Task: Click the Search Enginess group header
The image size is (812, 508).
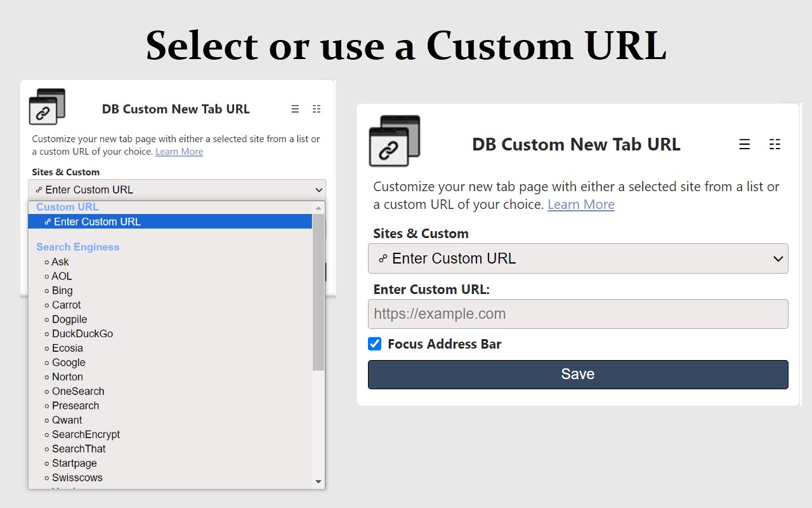Action: pos(77,247)
